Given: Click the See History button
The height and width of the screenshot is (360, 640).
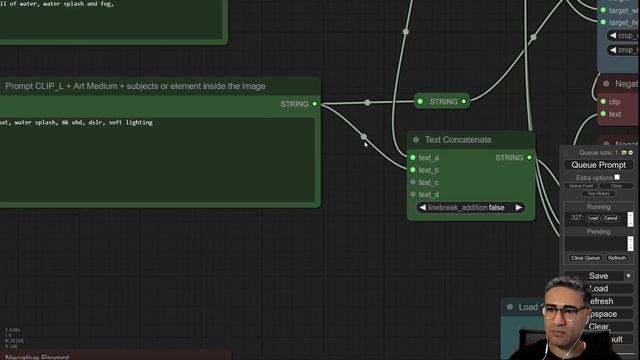Looking at the screenshot, I should coord(599,193).
